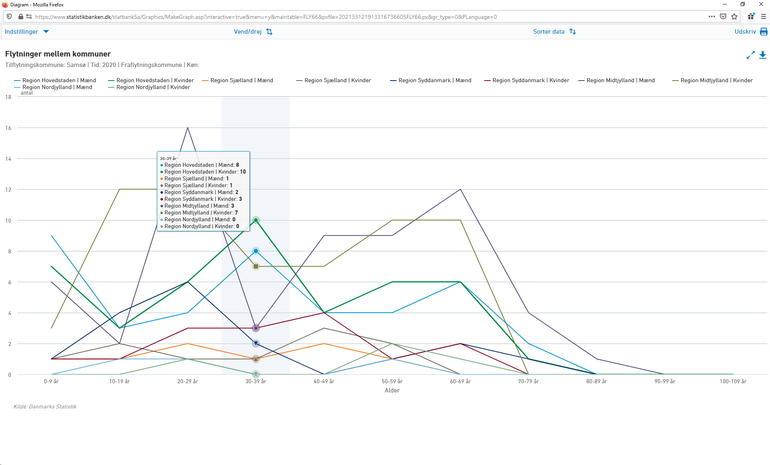Click the site permissions icon next to padlock
Image resolution: width=770 pixels, height=465 pixels.
coord(29,17)
